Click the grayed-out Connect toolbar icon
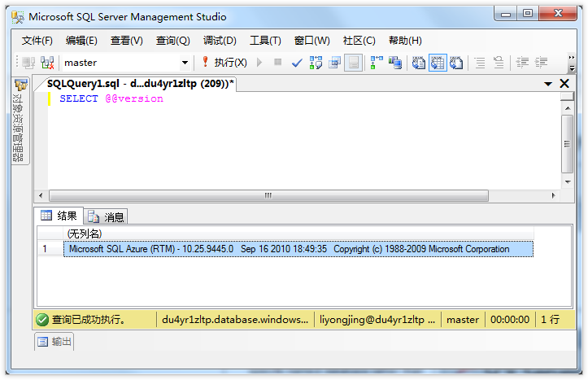The height and width of the screenshot is (380, 588). [x=28, y=63]
